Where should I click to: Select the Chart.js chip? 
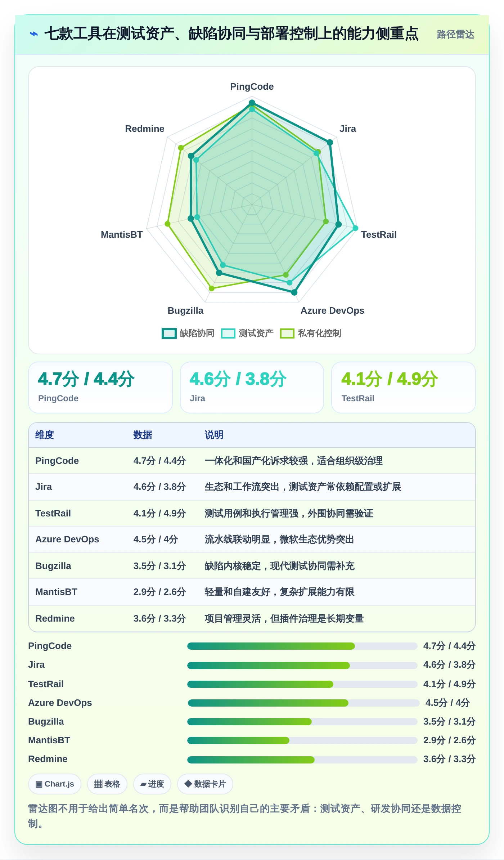click(x=55, y=784)
